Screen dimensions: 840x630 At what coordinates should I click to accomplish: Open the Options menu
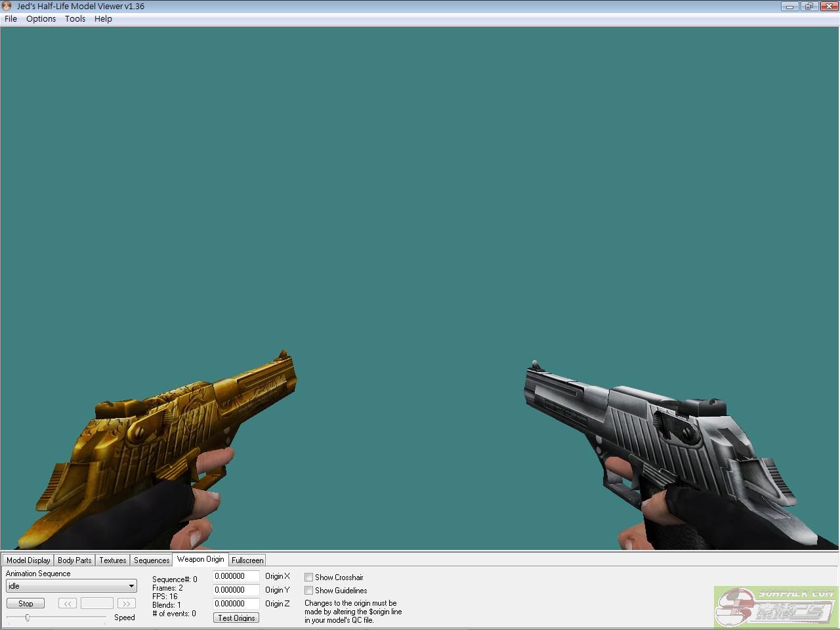[x=41, y=18]
